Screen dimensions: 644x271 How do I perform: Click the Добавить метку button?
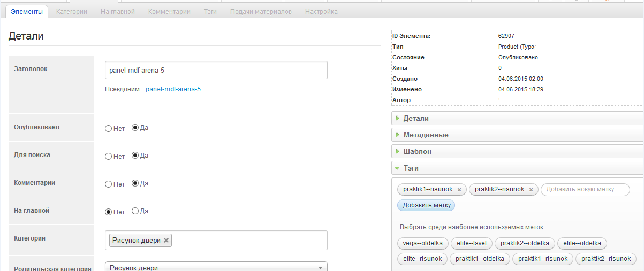pos(426,205)
